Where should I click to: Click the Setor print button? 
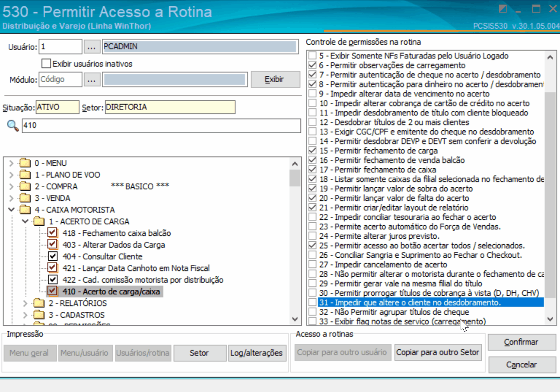point(200,353)
